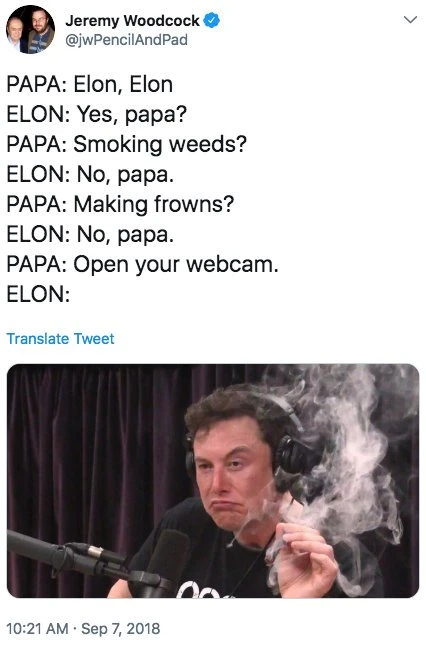Select the "PAPA: Elon, Elon" line
The width and height of the screenshot is (426, 646).
pyautogui.click(x=90, y=84)
